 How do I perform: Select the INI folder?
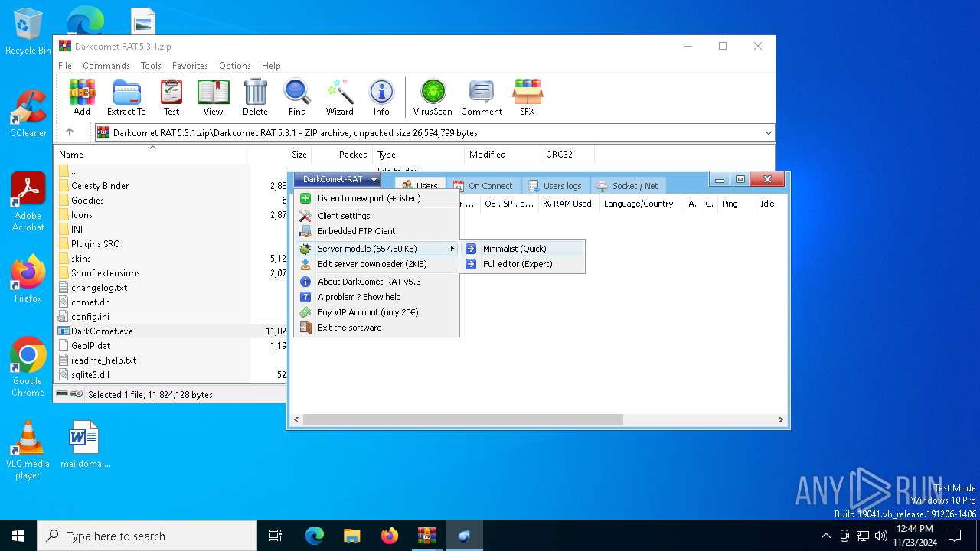(77, 230)
